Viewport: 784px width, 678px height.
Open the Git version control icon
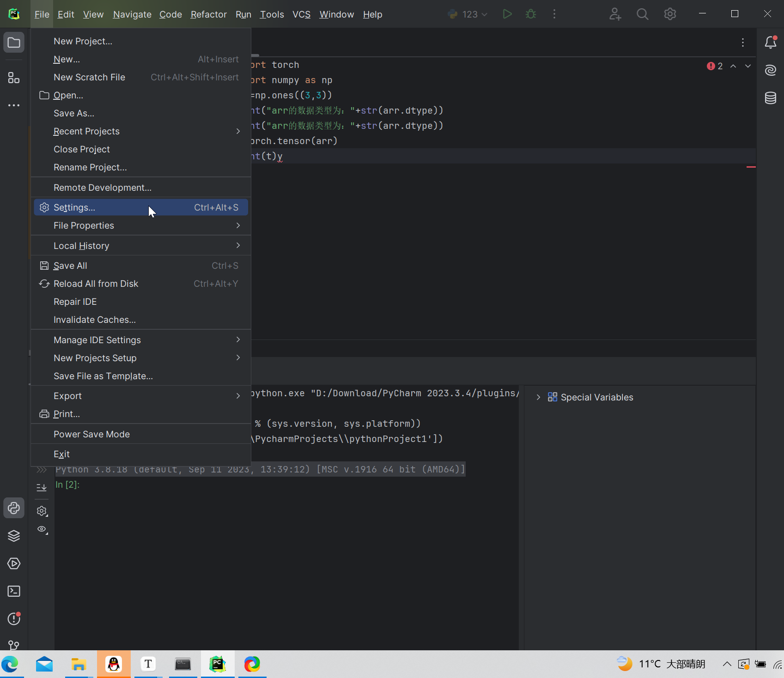tap(14, 645)
